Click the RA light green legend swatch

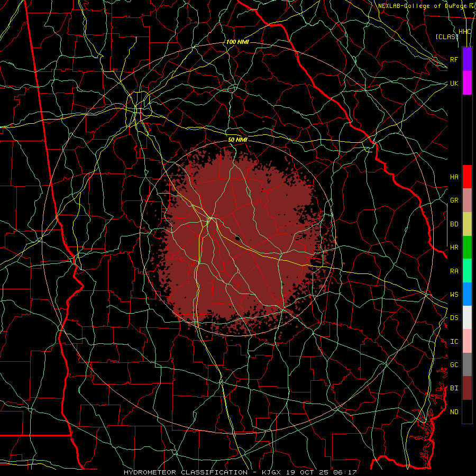(x=467, y=271)
